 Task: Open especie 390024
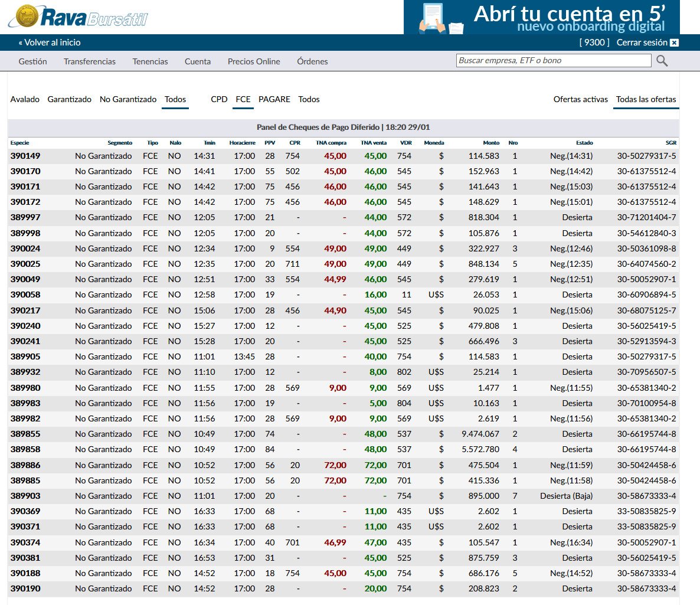[x=25, y=248]
